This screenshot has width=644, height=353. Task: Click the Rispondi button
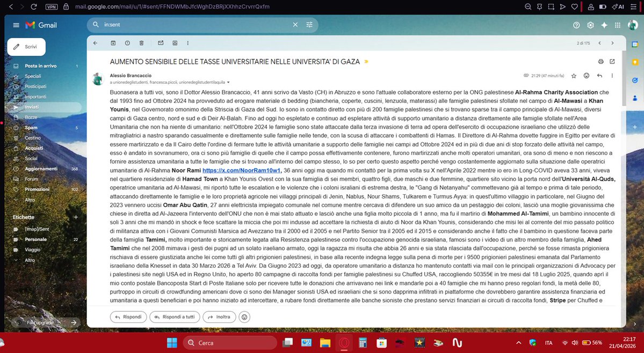click(128, 317)
